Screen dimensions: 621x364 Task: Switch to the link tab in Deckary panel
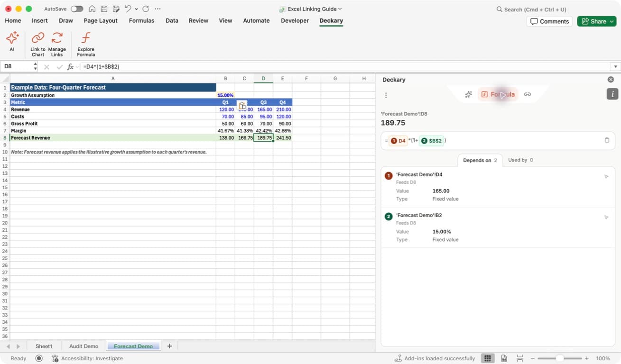pyautogui.click(x=528, y=95)
